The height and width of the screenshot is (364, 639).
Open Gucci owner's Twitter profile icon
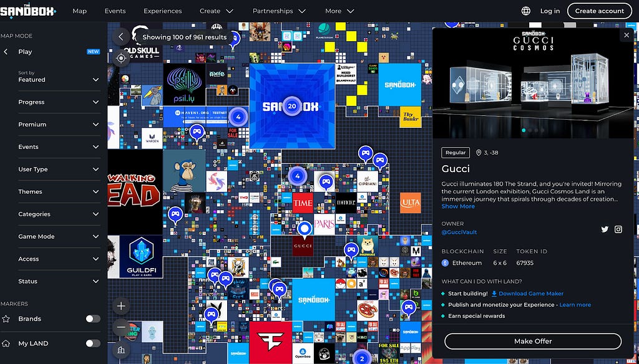605,229
